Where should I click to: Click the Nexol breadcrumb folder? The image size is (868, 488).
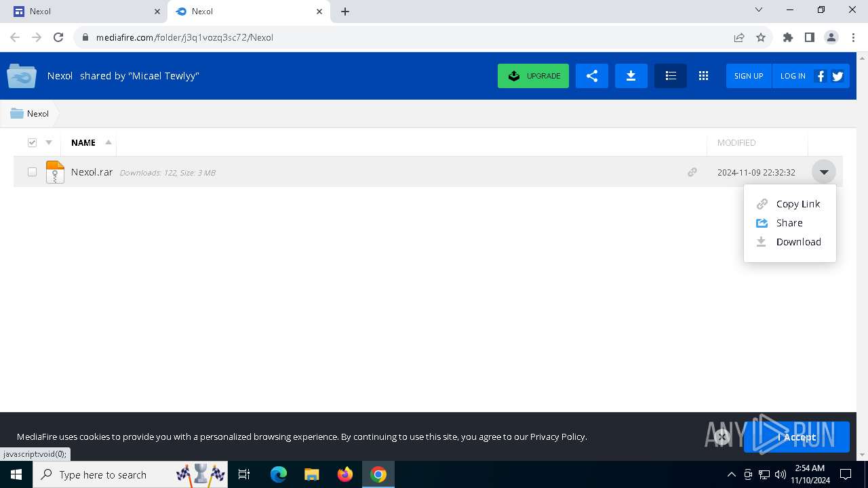tap(30, 114)
